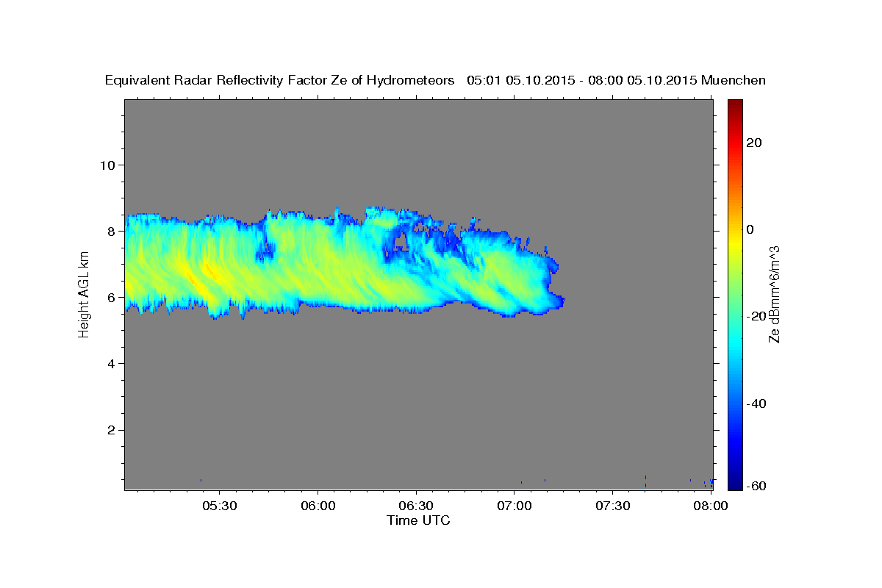The width and height of the screenshot is (882, 588).
Task: Click colorbar value label 0
Action: pyautogui.click(x=750, y=229)
